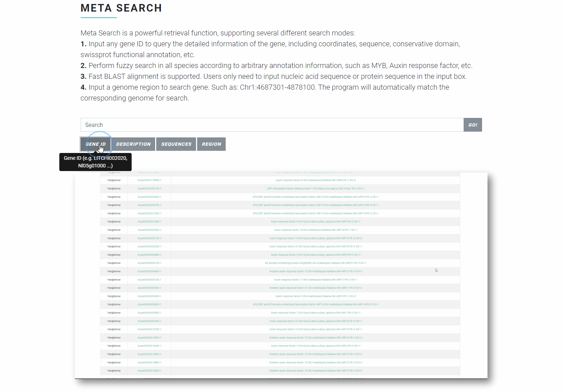Click gene ID Acyan02G0292100.1
The height and width of the screenshot is (392, 562).
coord(149,188)
